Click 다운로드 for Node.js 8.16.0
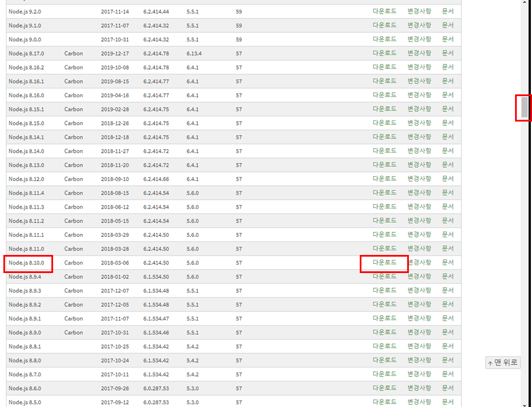The image size is (532, 407). (385, 95)
